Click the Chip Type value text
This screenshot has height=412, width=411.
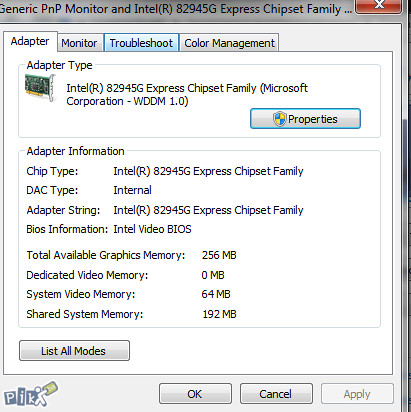[208, 171]
